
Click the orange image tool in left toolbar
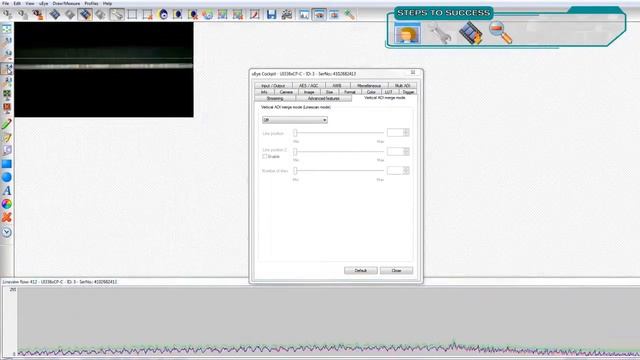(x=7, y=108)
